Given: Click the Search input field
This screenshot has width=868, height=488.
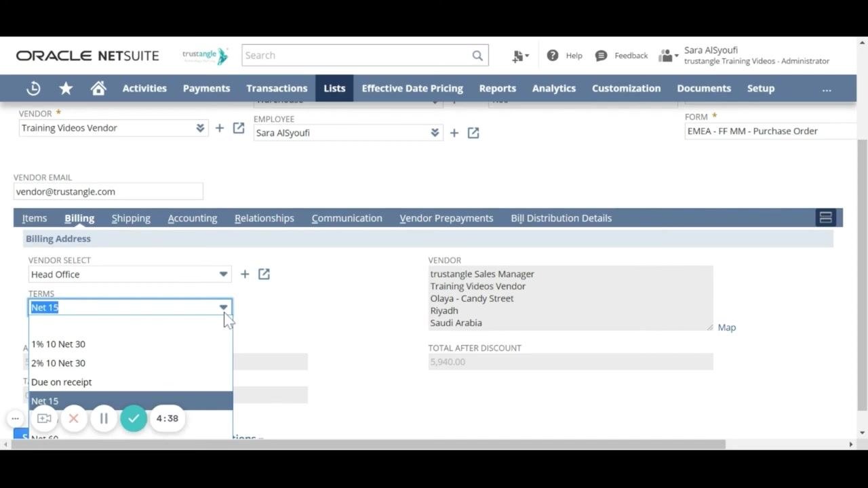Looking at the screenshot, I should (x=356, y=56).
